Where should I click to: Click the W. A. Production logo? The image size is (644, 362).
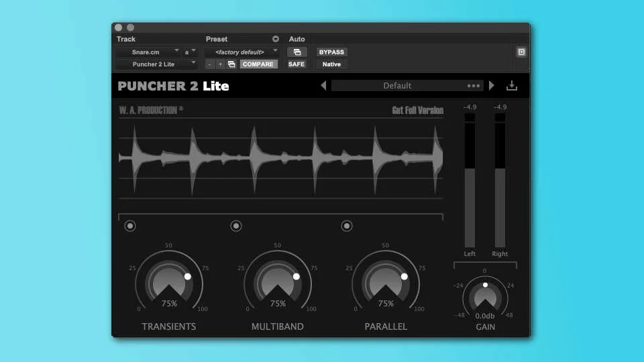(x=151, y=110)
